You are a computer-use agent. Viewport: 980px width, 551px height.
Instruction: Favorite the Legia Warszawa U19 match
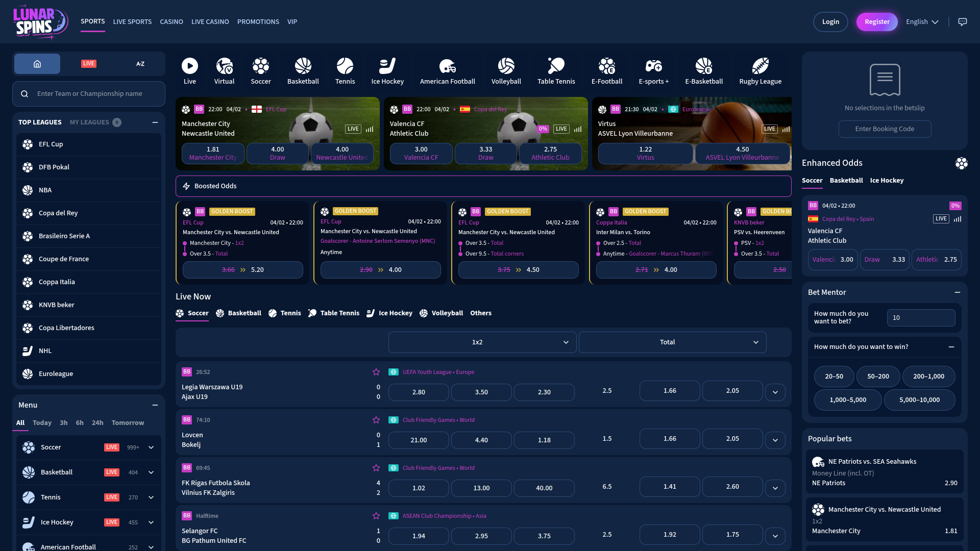376,371
